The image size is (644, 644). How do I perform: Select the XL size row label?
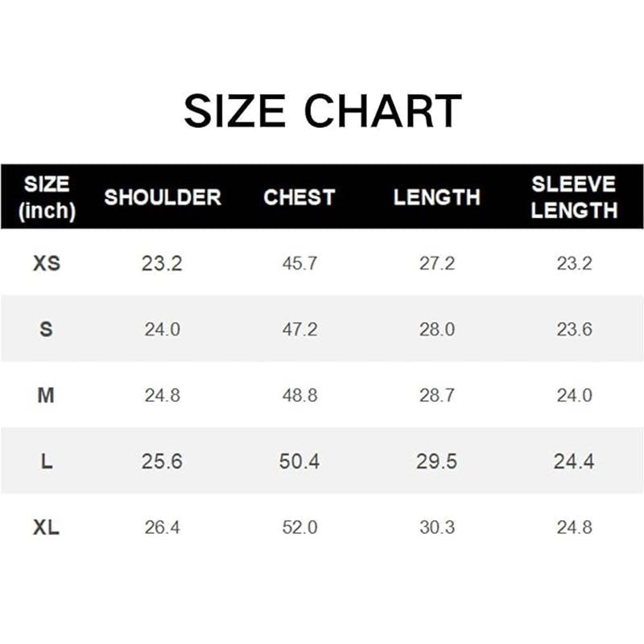(x=47, y=527)
